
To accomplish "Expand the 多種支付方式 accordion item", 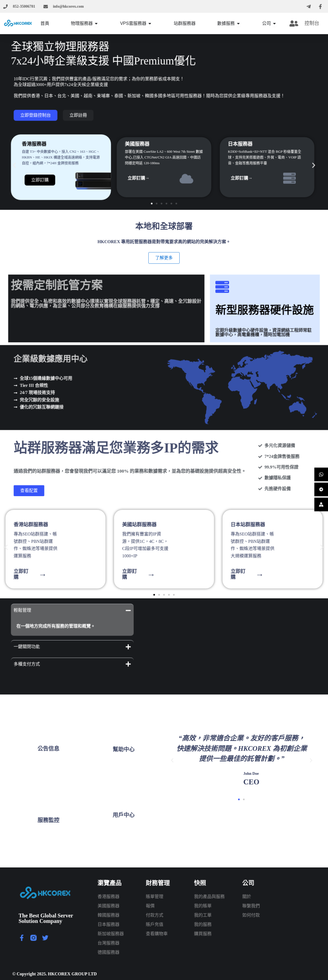I will tap(72, 664).
